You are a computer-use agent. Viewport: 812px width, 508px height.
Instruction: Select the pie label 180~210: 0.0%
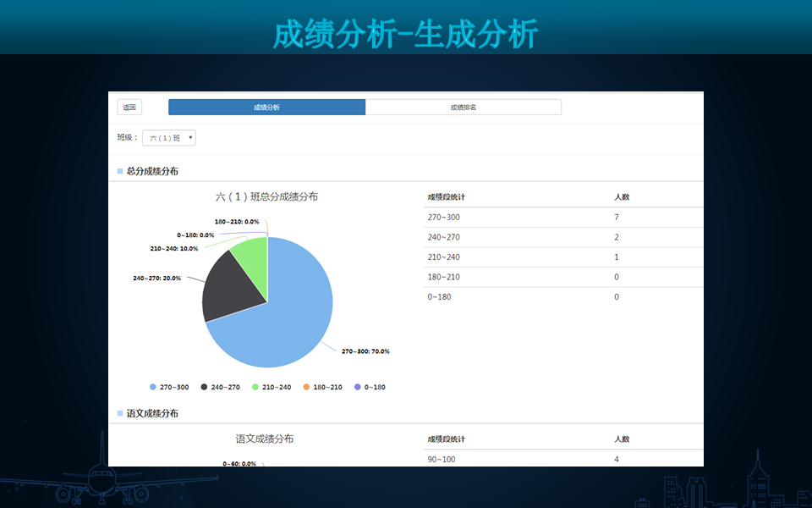tap(237, 222)
